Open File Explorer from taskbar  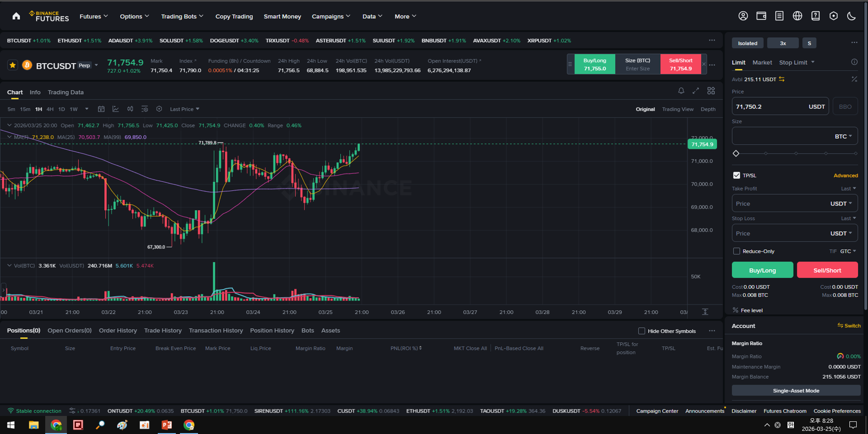tap(34, 425)
